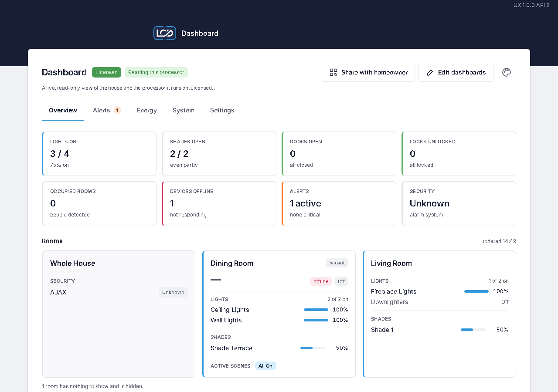
Task: Click the UX 1.0.0 API 2 version text
Action: coord(531,5)
